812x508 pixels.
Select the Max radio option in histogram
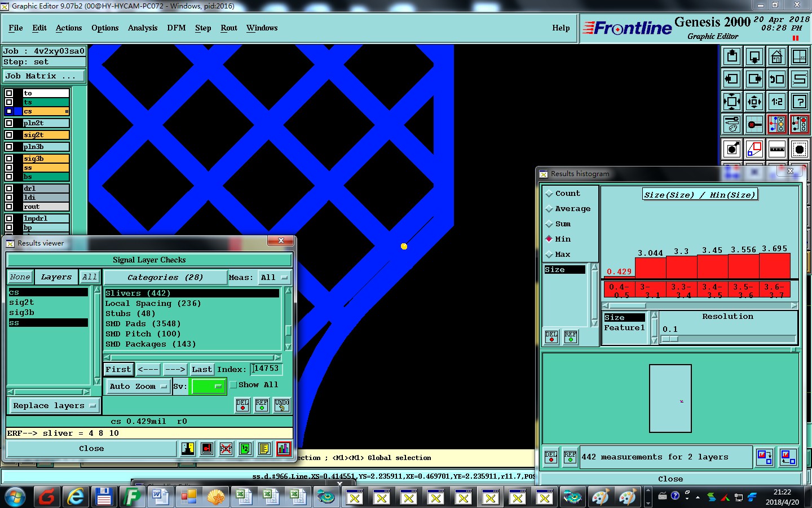(x=549, y=255)
